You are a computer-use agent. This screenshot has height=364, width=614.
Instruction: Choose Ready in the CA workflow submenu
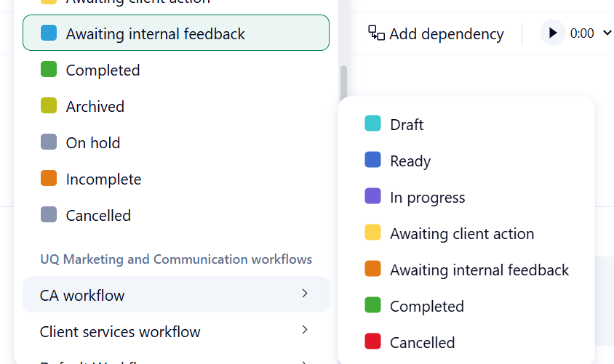[410, 161]
